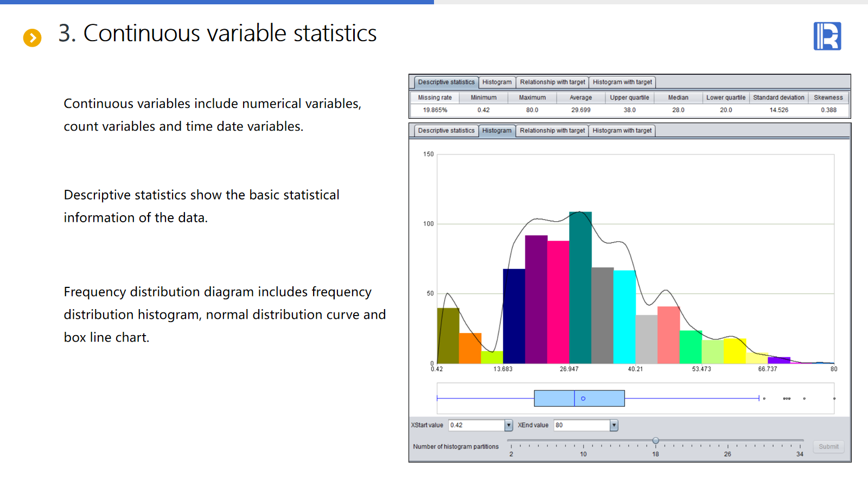Image resolution: width=868 pixels, height=488 pixels.
Task: Open the Histogram tab above the statistics table
Action: [x=496, y=82]
